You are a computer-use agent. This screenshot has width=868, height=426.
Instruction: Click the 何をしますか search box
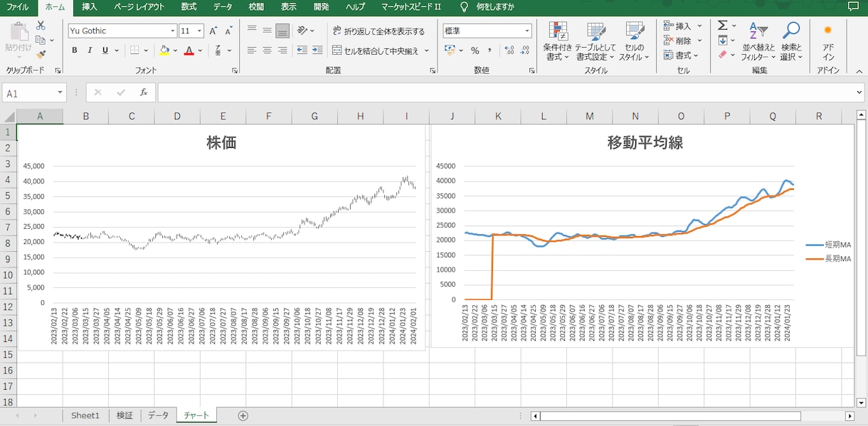495,7
